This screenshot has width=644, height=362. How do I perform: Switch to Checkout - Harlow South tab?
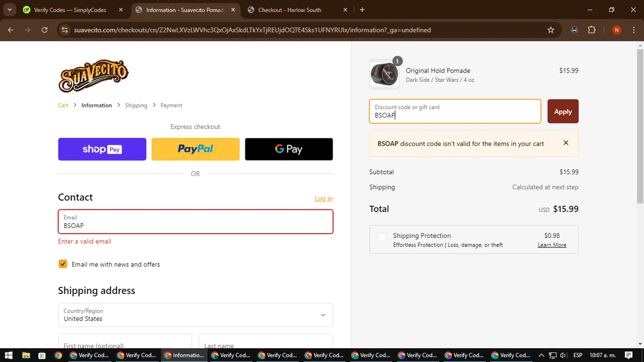tap(290, 10)
